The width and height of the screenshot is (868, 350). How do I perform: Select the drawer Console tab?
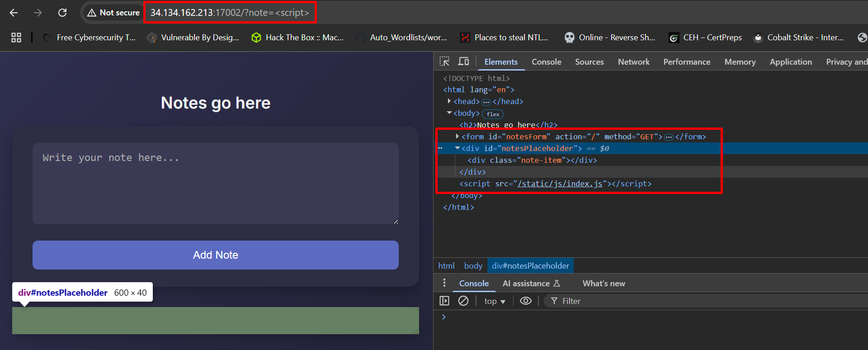coord(474,284)
